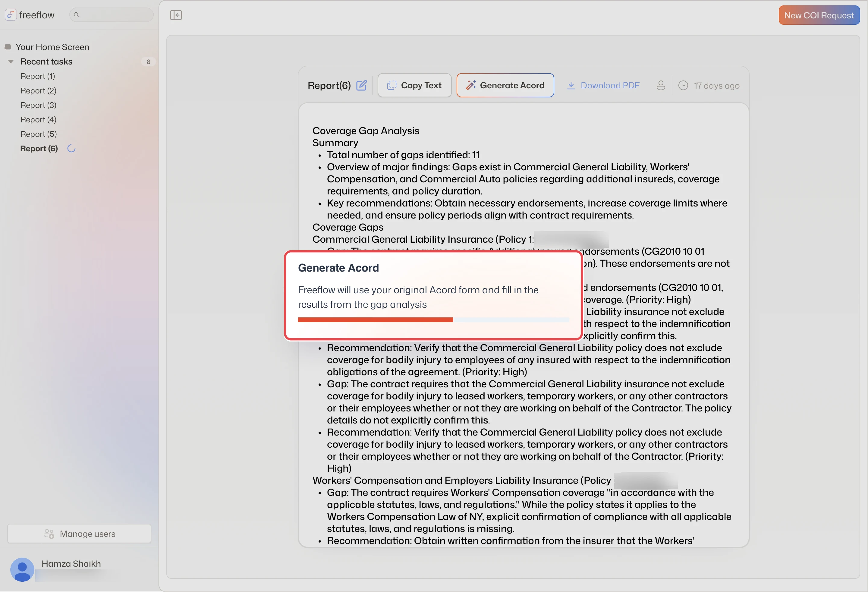Click the user profile icon in report toolbar
This screenshot has width=868, height=592.
[661, 86]
